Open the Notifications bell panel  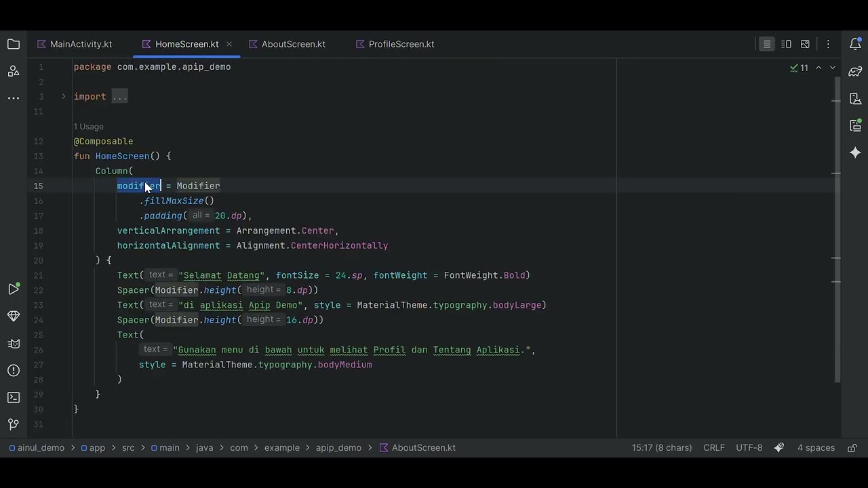point(855,44)
